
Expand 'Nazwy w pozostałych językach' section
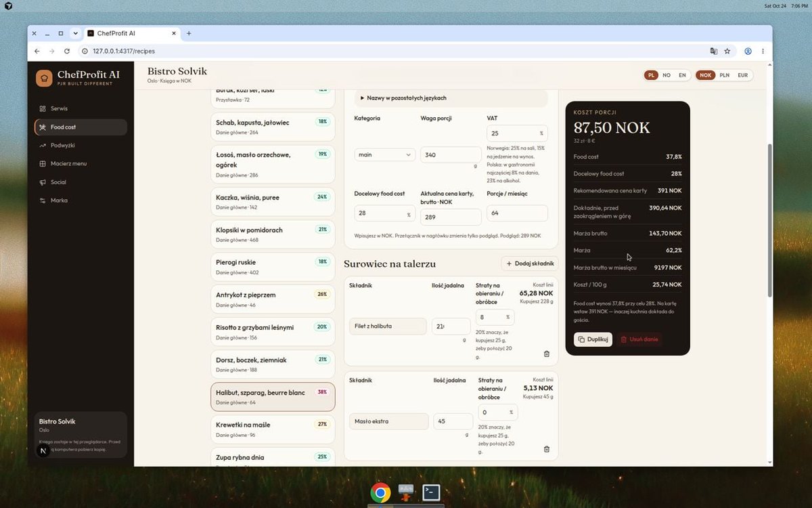click(451, 98)
